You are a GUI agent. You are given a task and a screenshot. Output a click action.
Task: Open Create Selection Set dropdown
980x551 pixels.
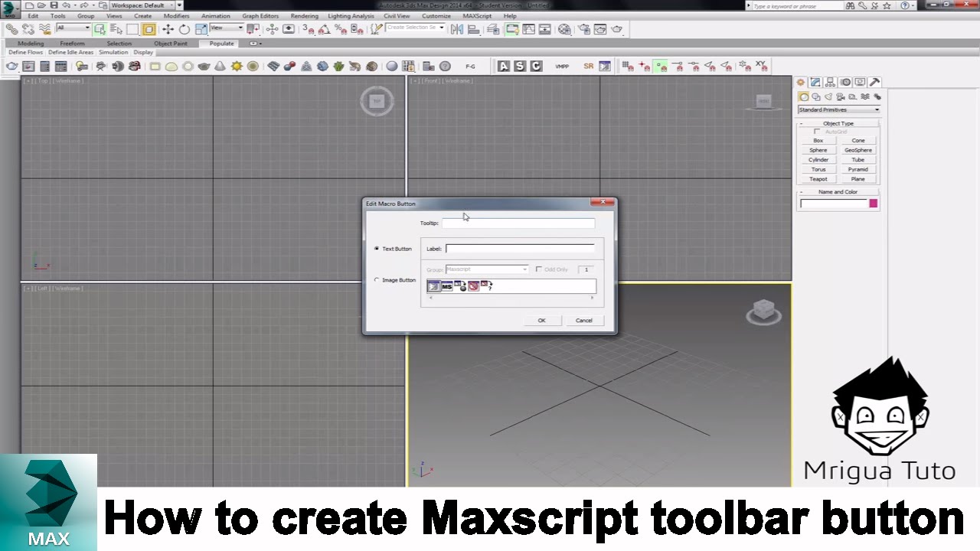[x=416, y=28]
